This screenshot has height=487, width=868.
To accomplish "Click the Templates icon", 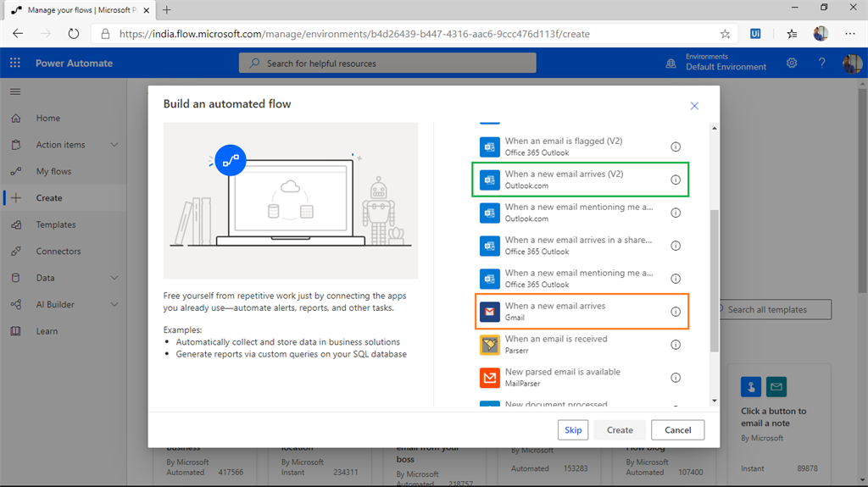I will tap(16, 224).
